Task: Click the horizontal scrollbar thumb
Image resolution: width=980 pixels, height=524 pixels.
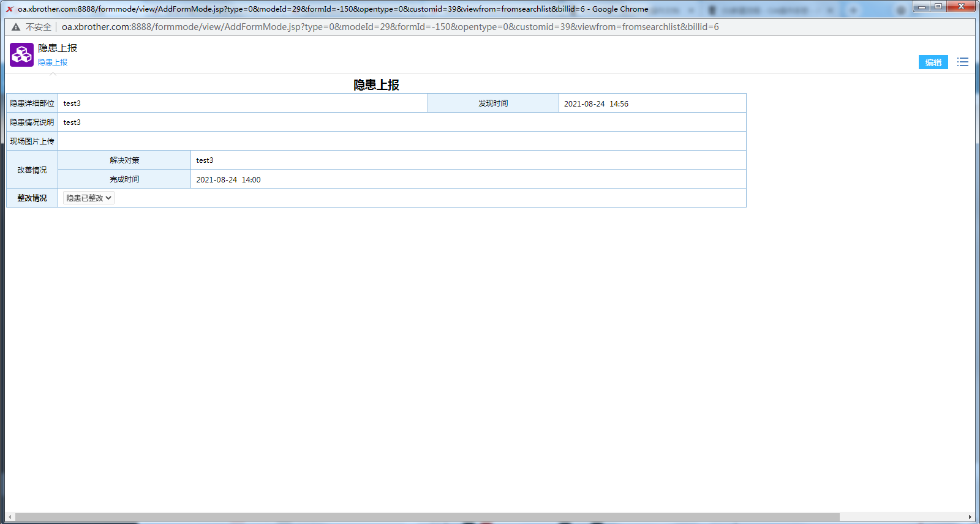Action: pyautogui.click(x=427, y=517)
